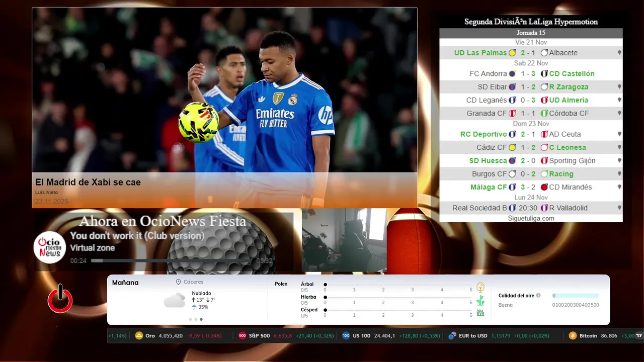Image resolution: width=644 pixels, height=362 pixels.
Task: Click the FC Andorra team badge
Action: (x=512, y=73)
